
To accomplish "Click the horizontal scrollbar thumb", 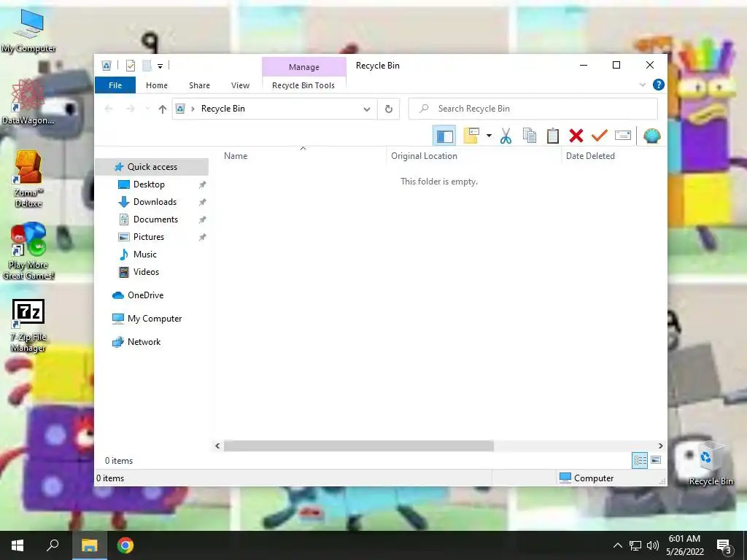I will [359, 446].
